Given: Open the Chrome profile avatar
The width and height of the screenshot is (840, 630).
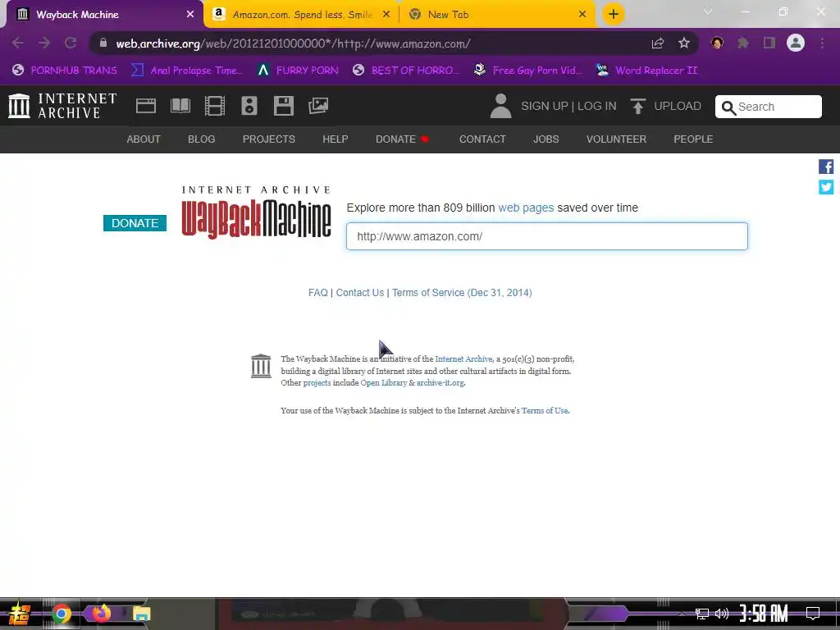Looking at the screenshot, I should click(x=796, y=43).
